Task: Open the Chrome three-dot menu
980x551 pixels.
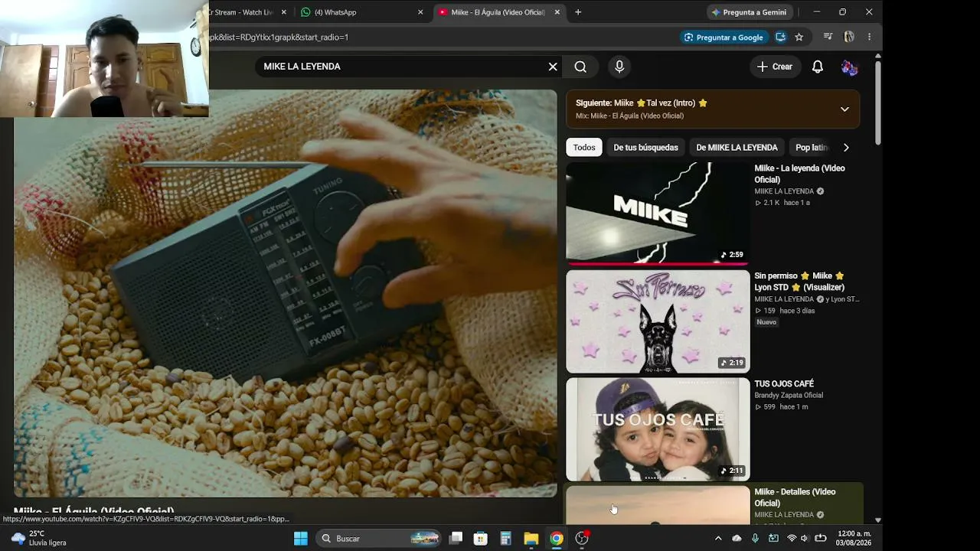Action: 869,37
